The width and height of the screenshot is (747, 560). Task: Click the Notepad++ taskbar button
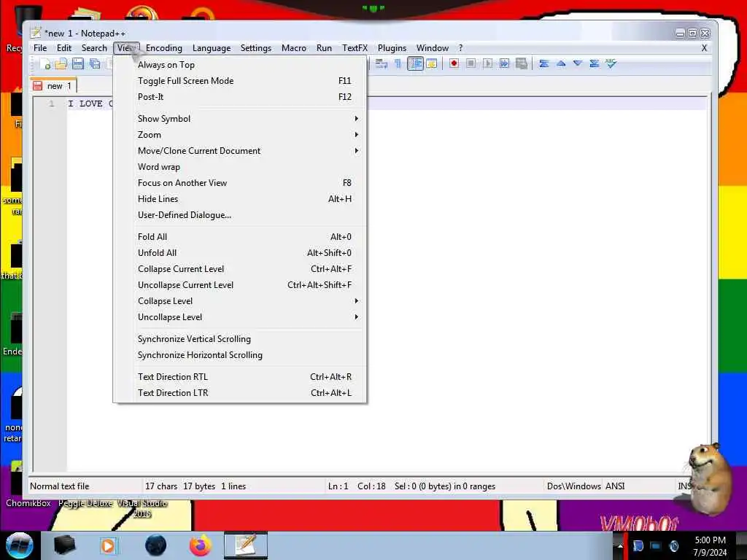[246, 545]
